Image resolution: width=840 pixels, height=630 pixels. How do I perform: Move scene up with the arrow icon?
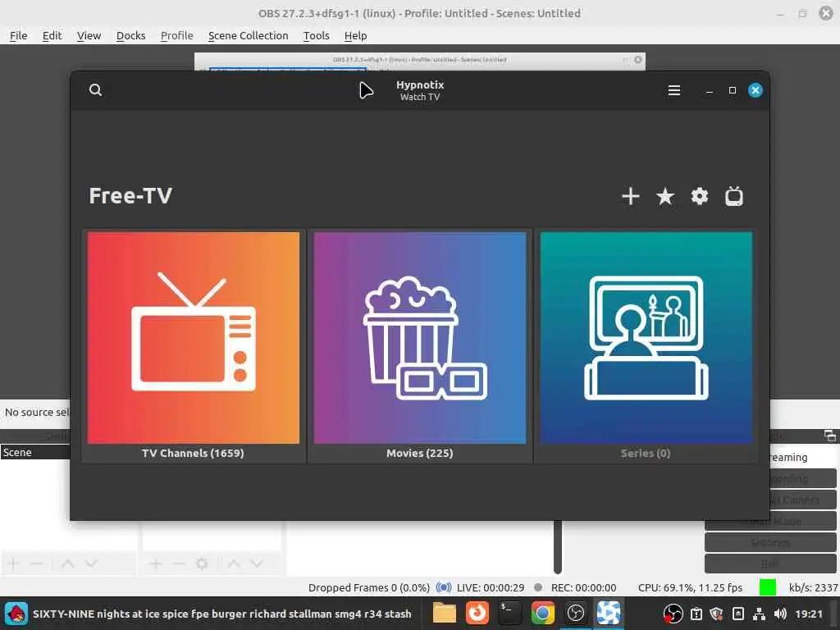tap(67, 564)
